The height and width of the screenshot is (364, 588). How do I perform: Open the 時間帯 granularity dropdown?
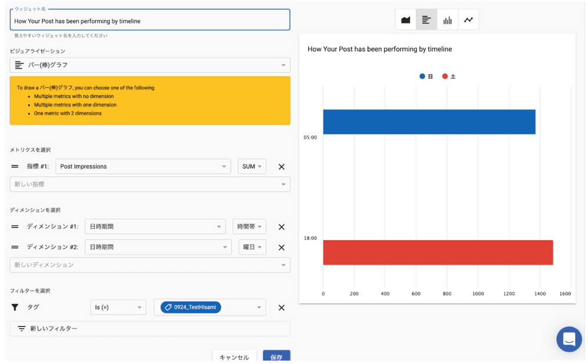click(x=249, y=227)
